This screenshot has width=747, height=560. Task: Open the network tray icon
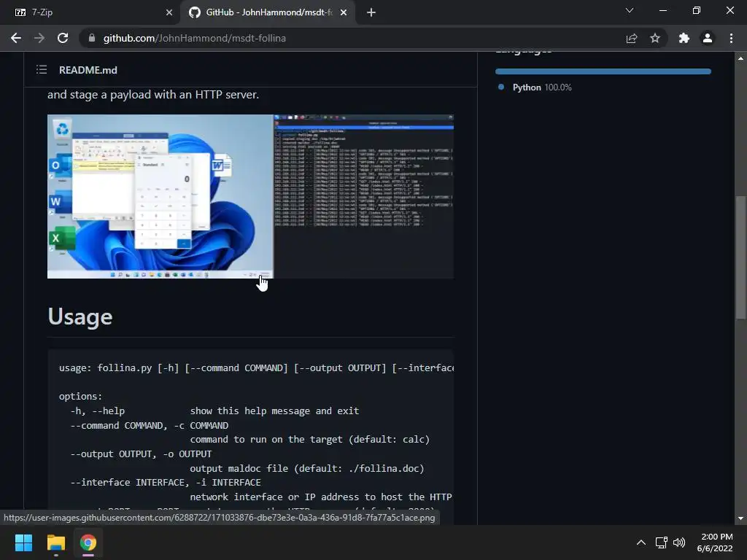661,542
